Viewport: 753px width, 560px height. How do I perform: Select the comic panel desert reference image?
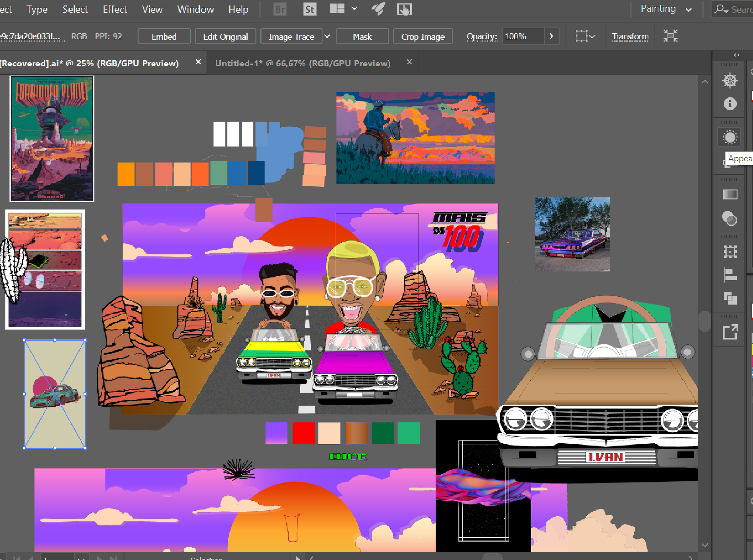click(45, 269)
